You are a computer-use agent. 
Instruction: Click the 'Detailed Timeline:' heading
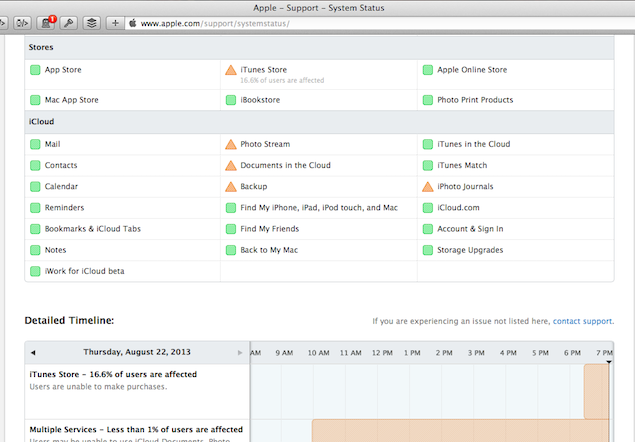pos(69,320)
